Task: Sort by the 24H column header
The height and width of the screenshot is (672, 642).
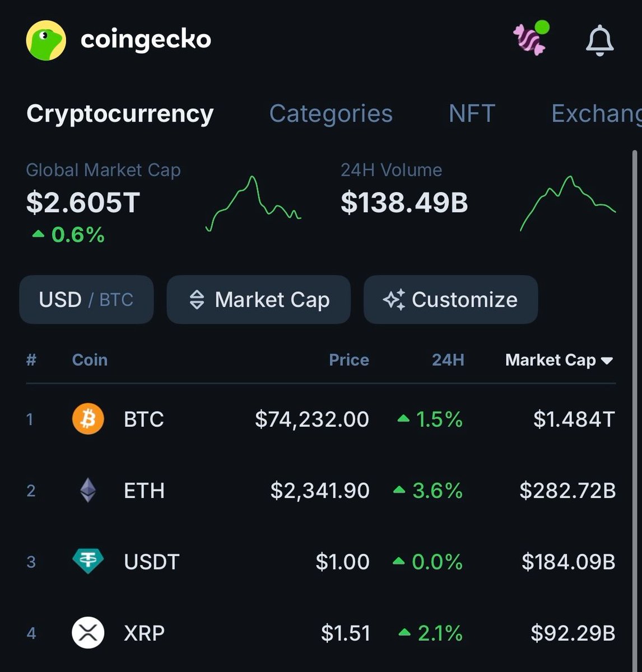Action: 448,360
